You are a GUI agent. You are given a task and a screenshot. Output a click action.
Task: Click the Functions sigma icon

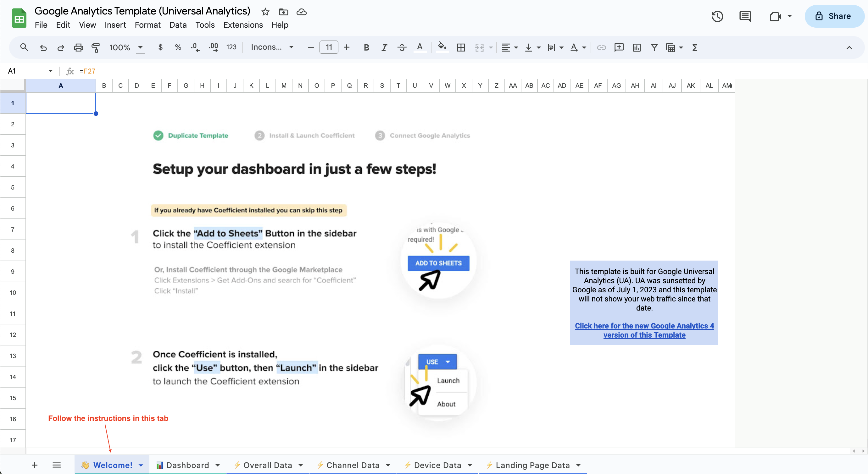[x=694, y=47]
